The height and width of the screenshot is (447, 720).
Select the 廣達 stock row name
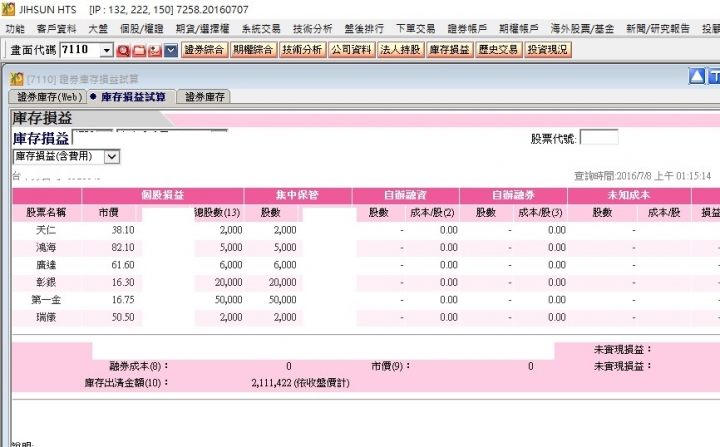46,265
